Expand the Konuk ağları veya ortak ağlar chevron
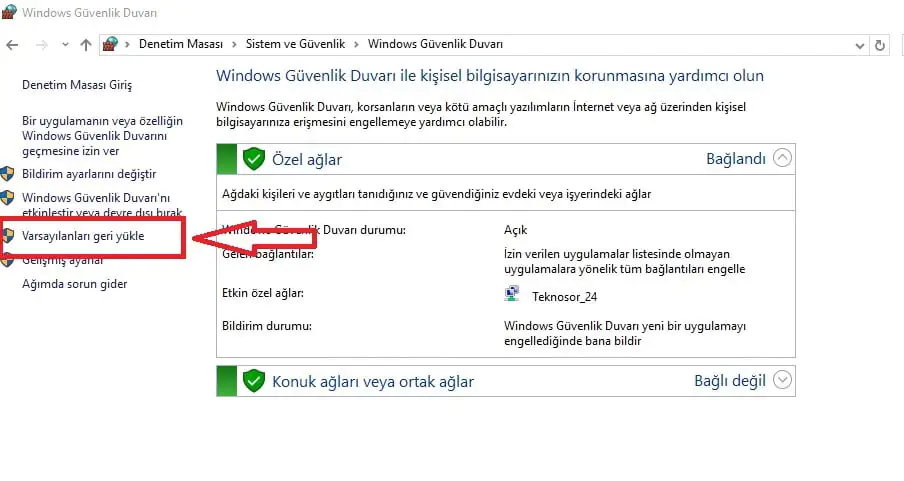 click(x=782, y=380)
